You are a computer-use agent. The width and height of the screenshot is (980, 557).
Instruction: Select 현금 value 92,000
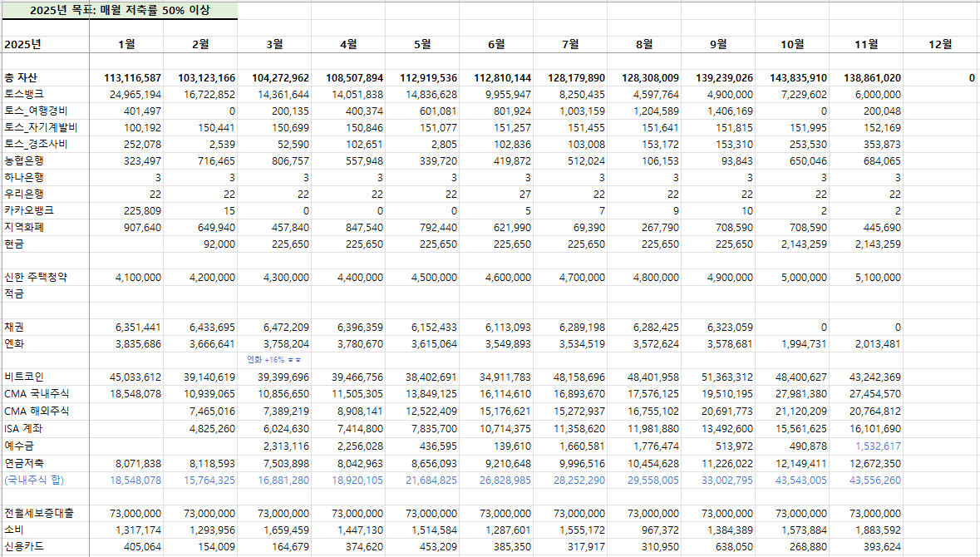[x=219, y=244]
